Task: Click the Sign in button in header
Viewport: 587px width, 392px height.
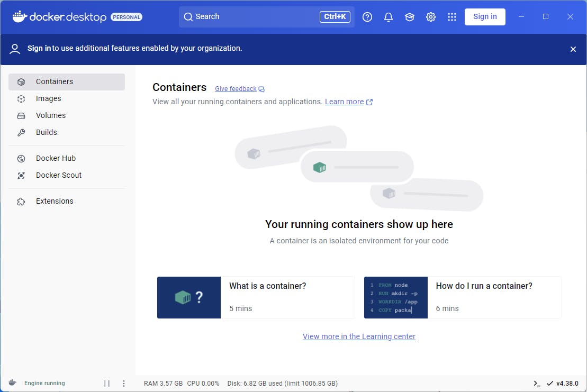Action: point(485,17)
